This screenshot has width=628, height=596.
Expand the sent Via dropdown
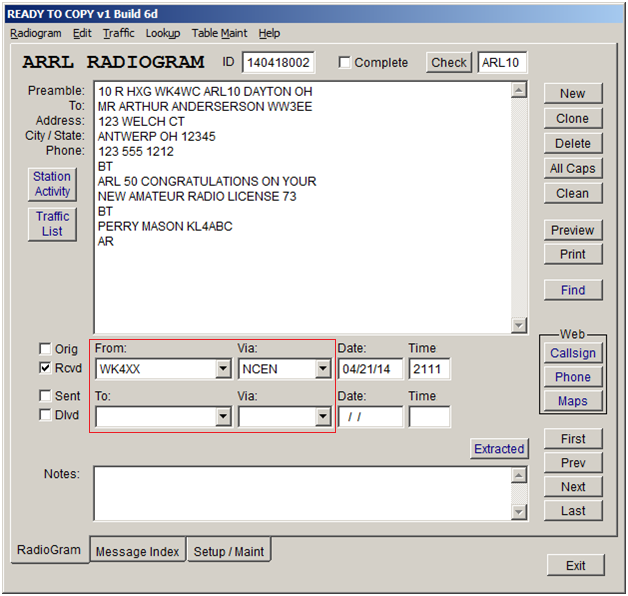pyautogui.click(x=322, y=417)
